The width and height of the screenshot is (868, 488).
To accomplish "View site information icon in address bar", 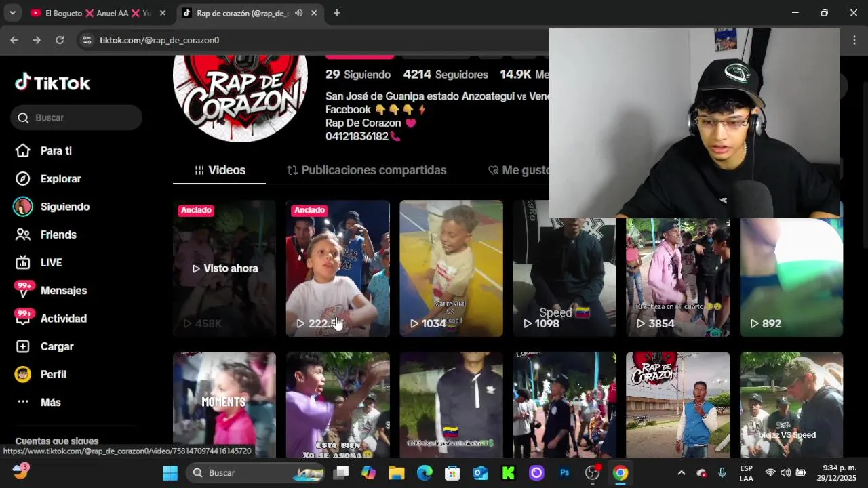I will 86,40.
